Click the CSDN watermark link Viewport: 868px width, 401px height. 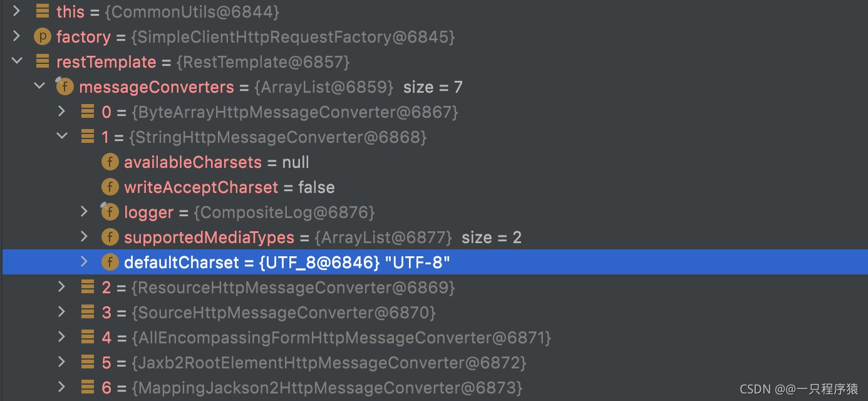798,388
